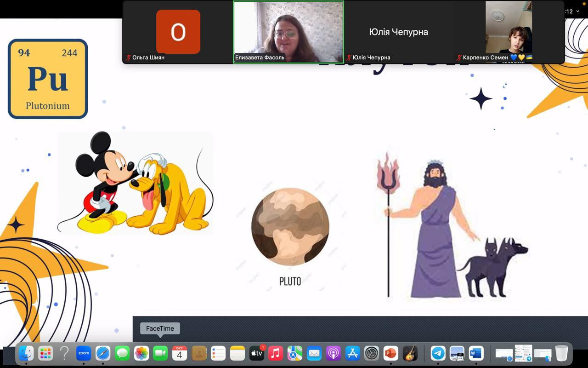Launch Safari browser from the dock

[103, 353]
